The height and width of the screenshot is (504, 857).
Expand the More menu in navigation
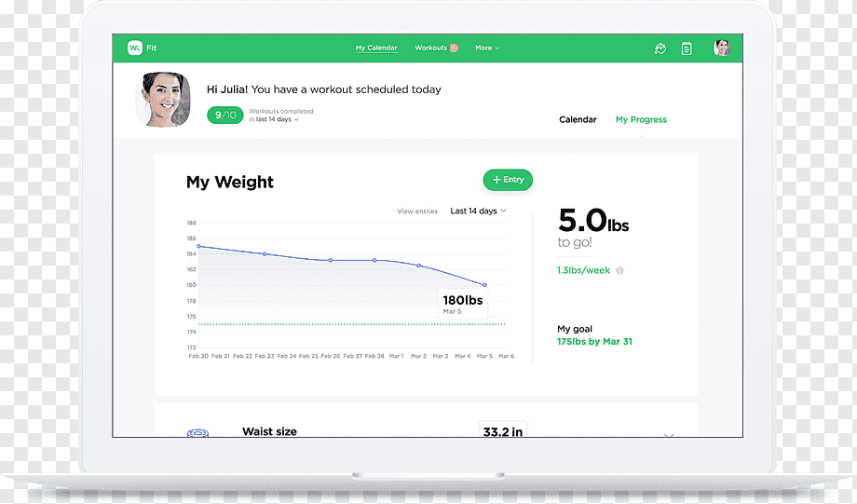click(487, 48)
